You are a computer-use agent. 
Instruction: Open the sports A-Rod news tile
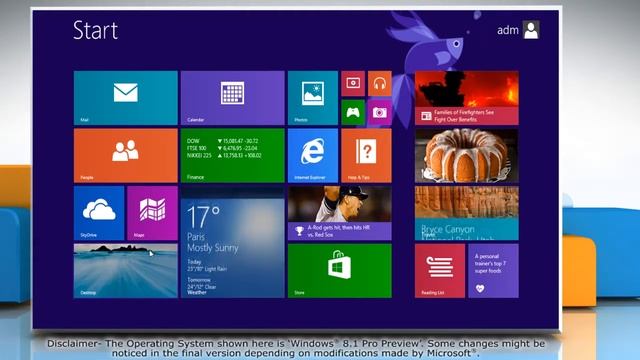point(340,213)
